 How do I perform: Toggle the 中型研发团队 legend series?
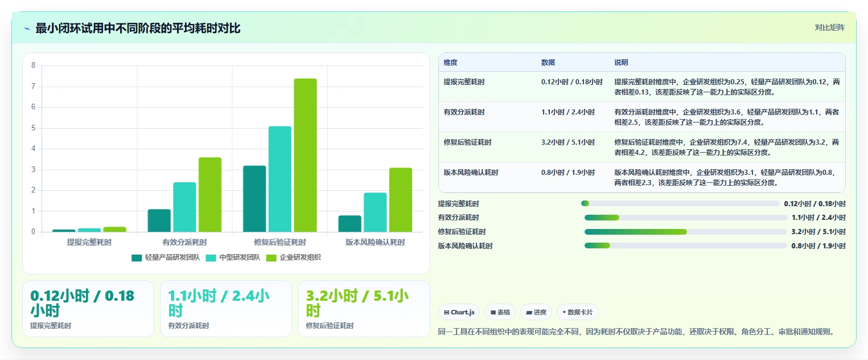coord(233,257)
